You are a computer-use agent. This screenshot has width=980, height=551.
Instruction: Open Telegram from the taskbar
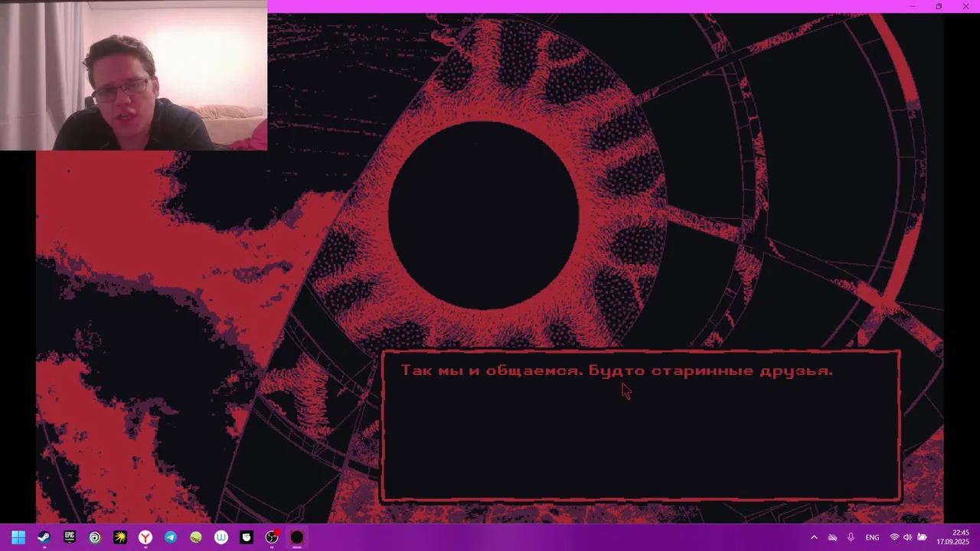pos(171,537)
